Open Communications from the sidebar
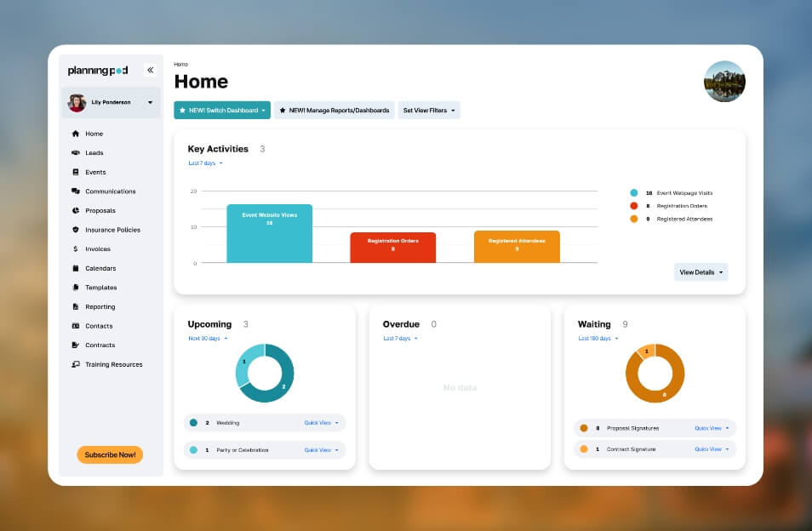Viewport: 812px width, 531px height. 111,191
